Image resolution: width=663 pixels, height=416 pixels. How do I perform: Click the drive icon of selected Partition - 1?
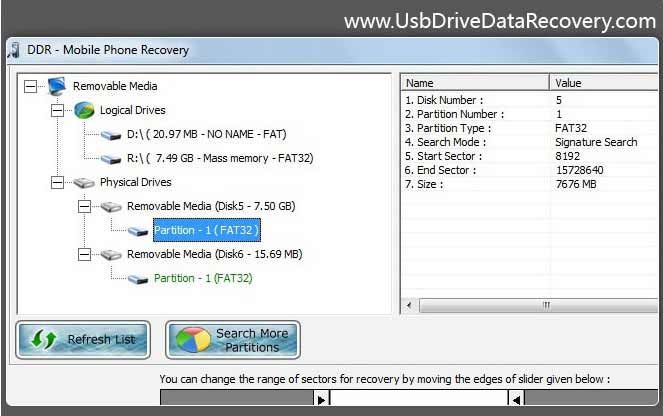138,231
